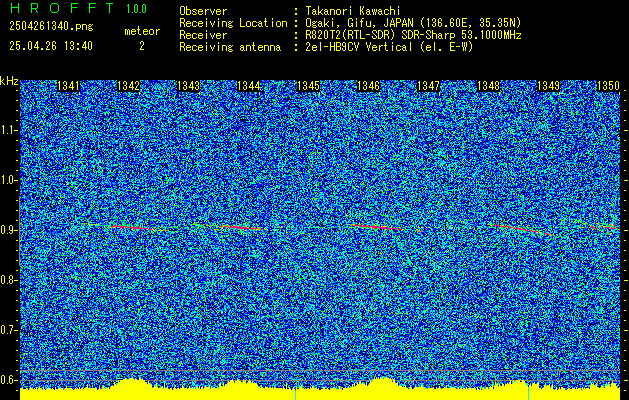Click the version number 1.0.0
Image resolution: width=629 pixels, height=400 pixels.
coord(136,9)
